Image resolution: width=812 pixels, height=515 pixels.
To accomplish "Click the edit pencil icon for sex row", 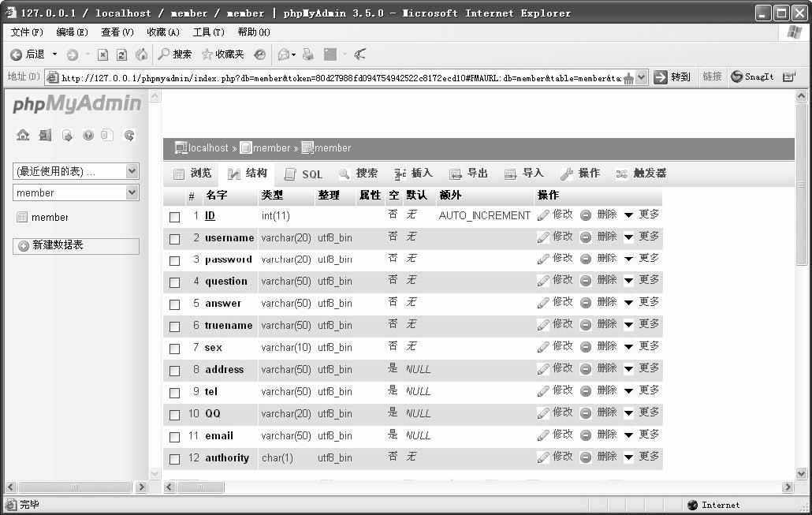I will (542, 347).
